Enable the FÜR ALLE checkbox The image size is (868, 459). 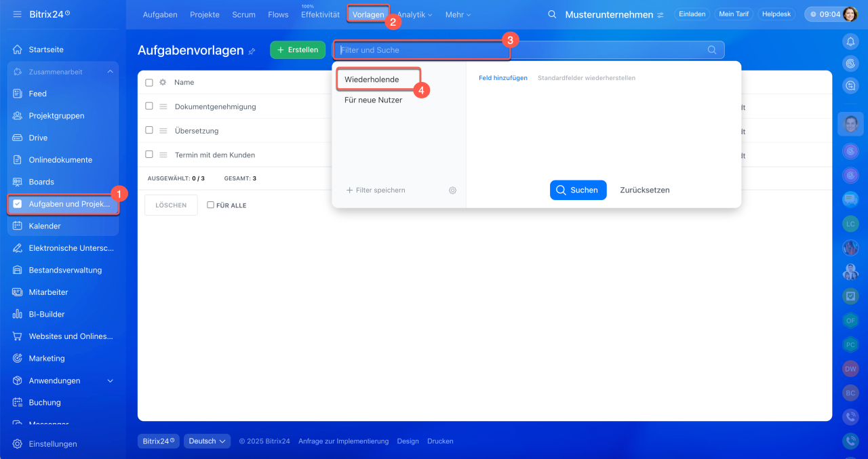210,205
